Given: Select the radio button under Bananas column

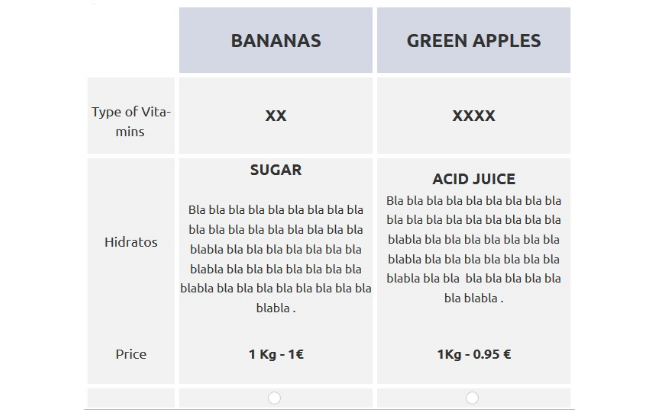Looking at the screenshot, I should click(275, 398).
